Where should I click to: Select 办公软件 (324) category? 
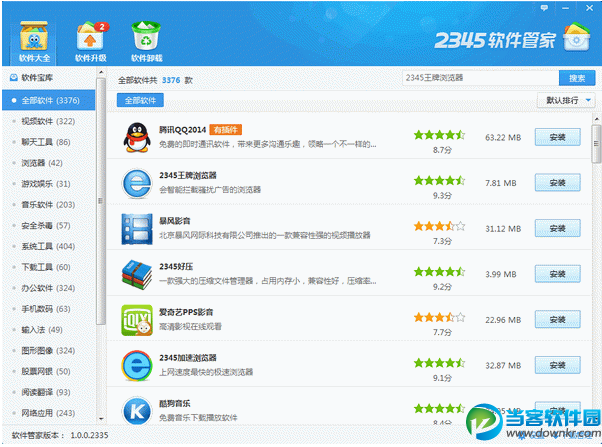[x=48, y=288]
